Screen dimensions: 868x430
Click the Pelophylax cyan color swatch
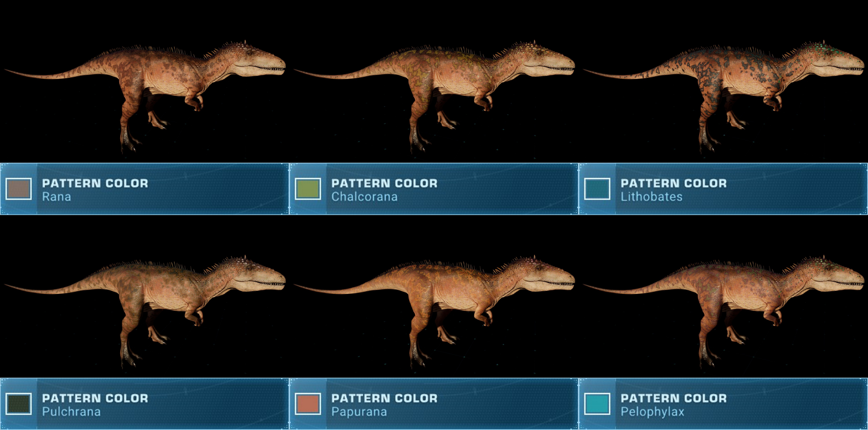coord(597,404)
